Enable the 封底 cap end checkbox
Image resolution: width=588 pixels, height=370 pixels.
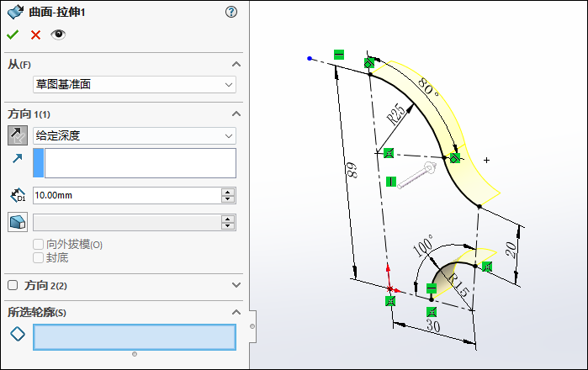click(x=38, y=258)
